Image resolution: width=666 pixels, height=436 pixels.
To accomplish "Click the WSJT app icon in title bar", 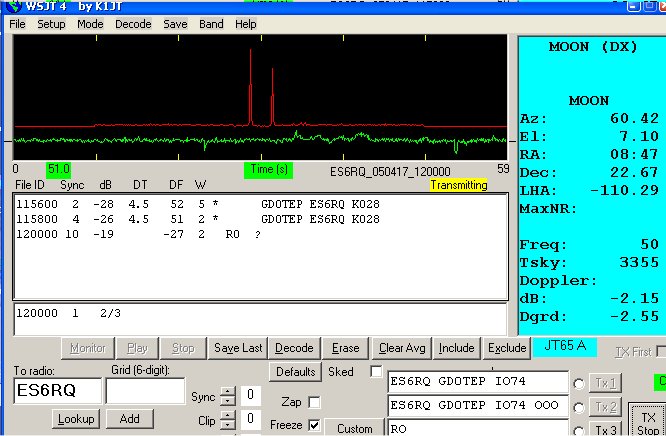I will point(13,5).
